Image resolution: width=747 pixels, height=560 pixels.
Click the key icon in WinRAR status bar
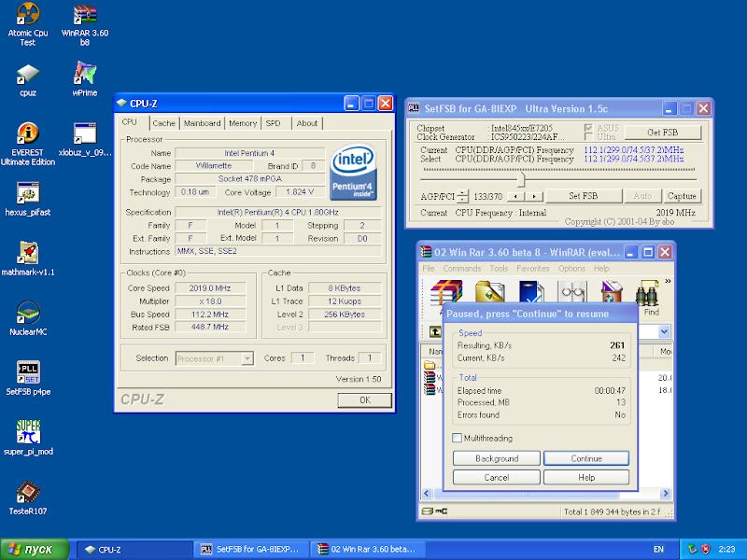point(442,511)
